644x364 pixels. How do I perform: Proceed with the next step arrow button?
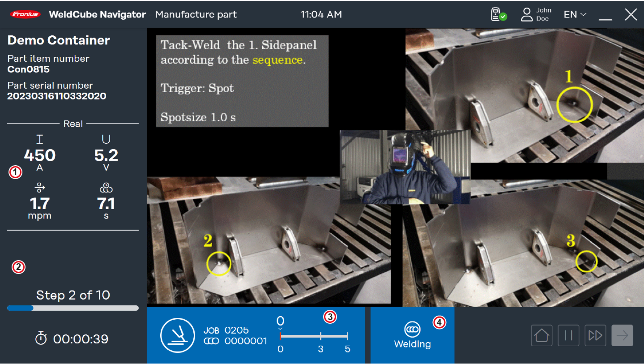pos(622,335)
